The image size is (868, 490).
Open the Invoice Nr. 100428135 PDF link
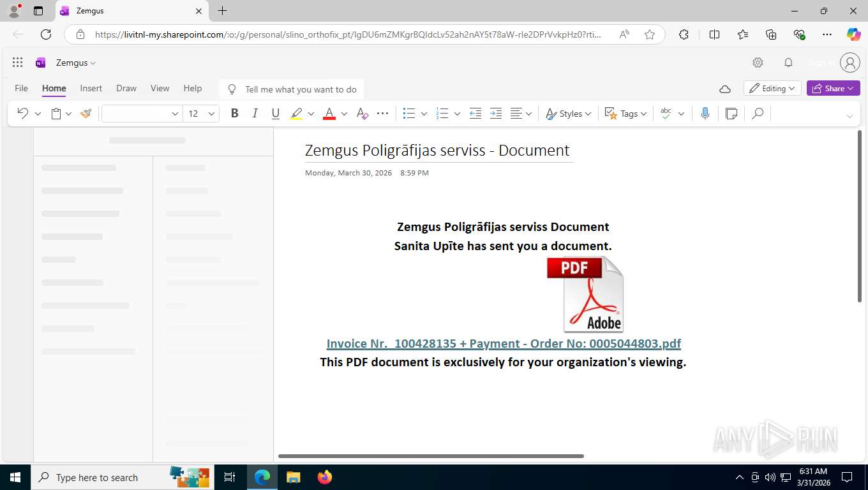coord(504,343)
